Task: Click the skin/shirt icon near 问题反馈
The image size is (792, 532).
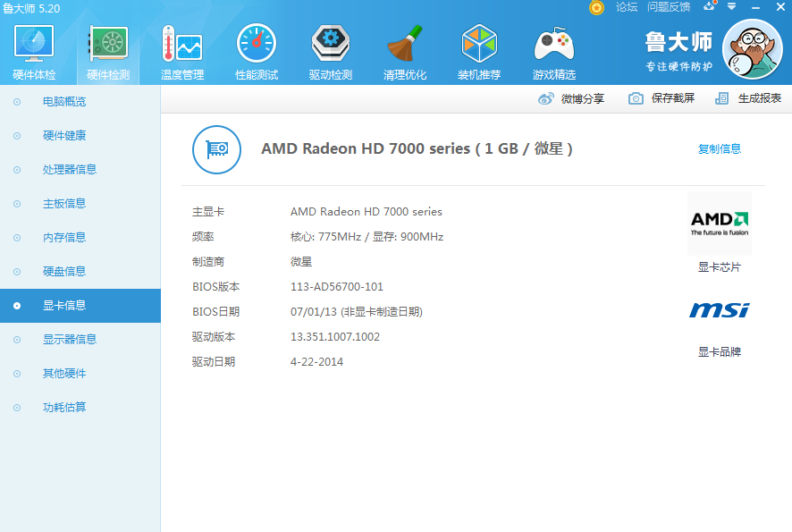Action: point(710,6)
